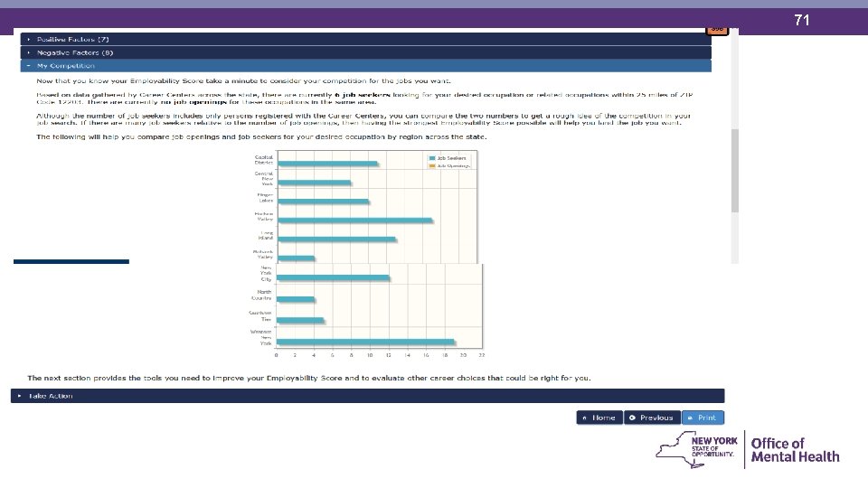
Task: Go back with the Previous button
Action: pos(652,418)
